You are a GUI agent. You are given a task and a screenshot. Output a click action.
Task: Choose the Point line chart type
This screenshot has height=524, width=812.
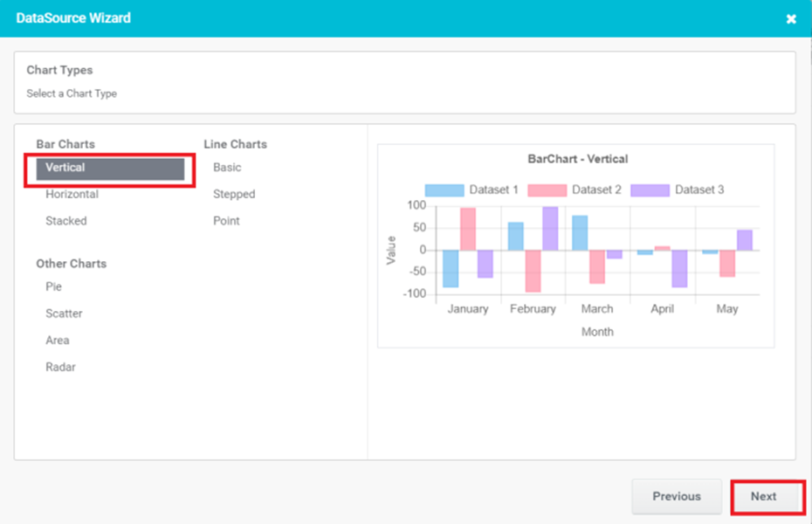(226, 221)
